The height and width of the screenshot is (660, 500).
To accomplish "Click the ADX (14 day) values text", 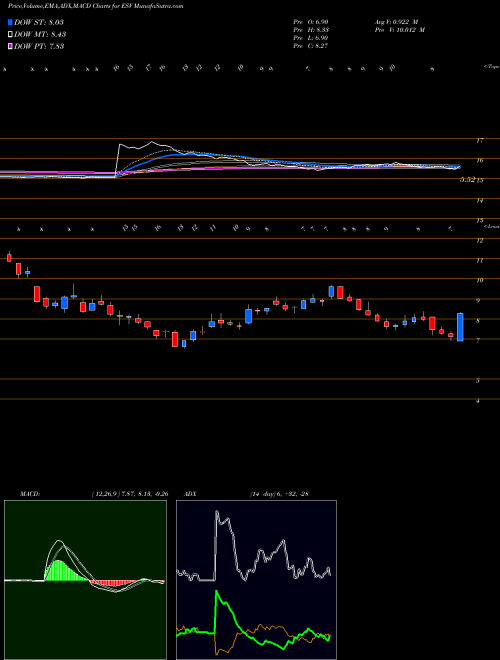I will point(278,493).
